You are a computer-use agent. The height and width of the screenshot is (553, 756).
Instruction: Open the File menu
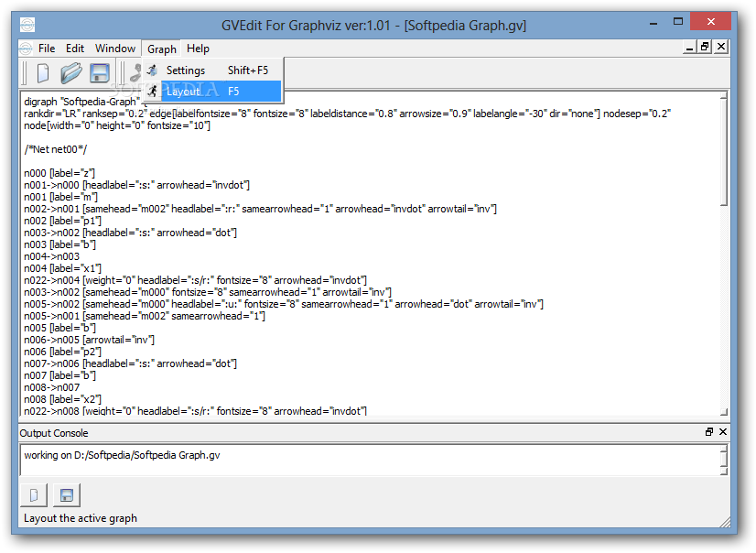47,49
